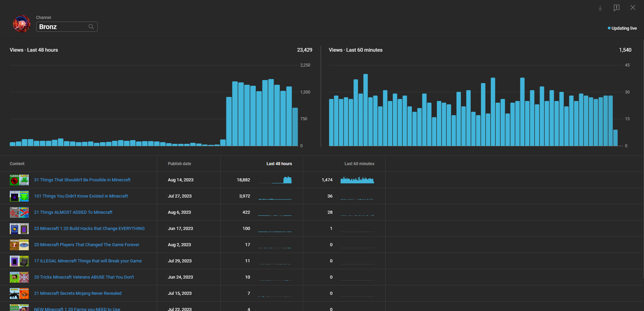Click thumbnail of '20 Tricks Minecraft Veterans'

point(19,277)
